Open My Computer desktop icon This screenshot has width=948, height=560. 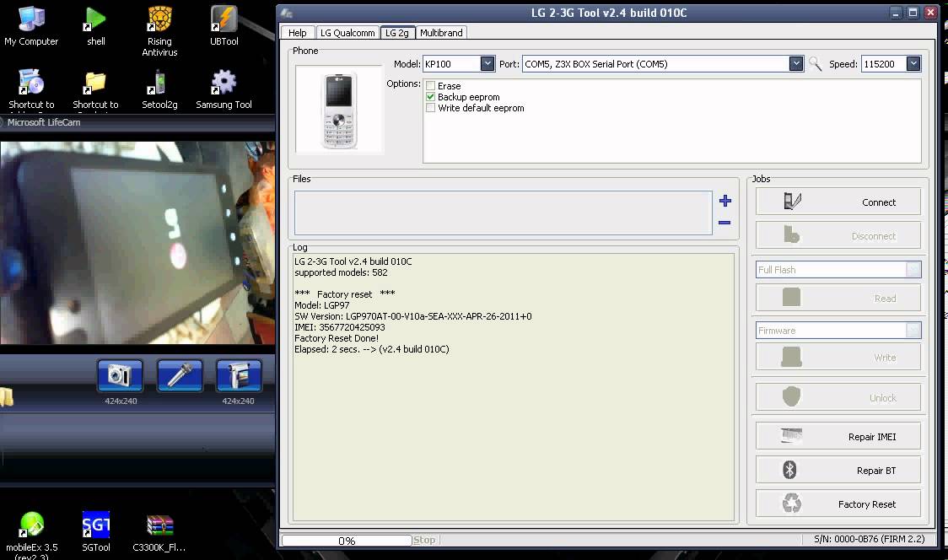pyautogui.click(x=31, y=26)
